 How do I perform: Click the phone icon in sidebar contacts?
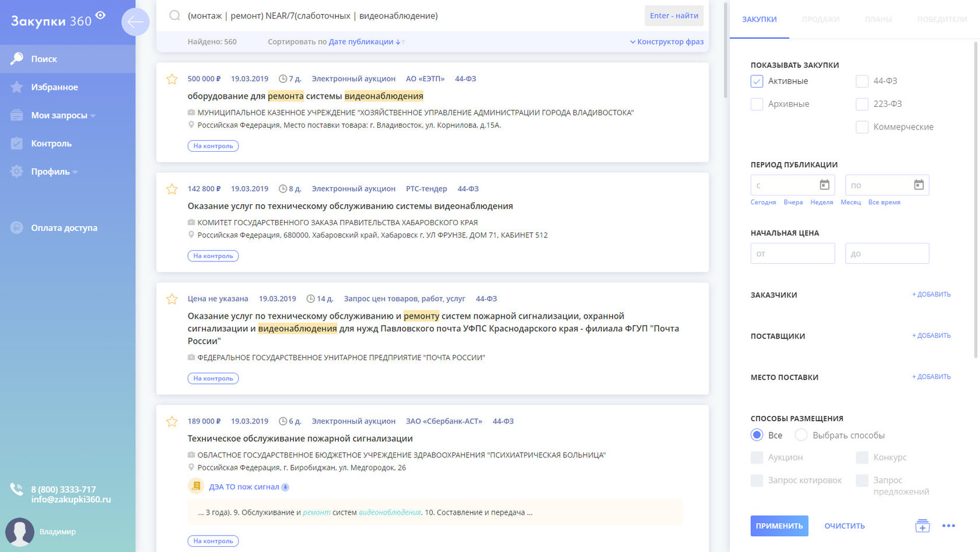pos(16,490)
